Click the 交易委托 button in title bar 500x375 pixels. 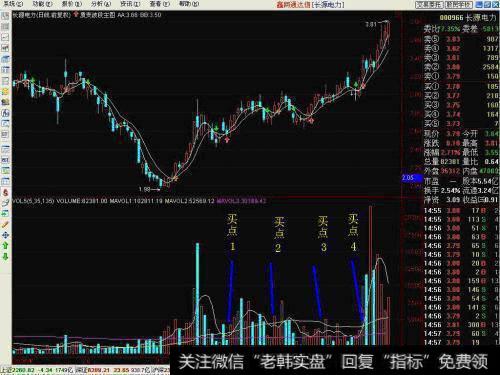pos(429,4)
